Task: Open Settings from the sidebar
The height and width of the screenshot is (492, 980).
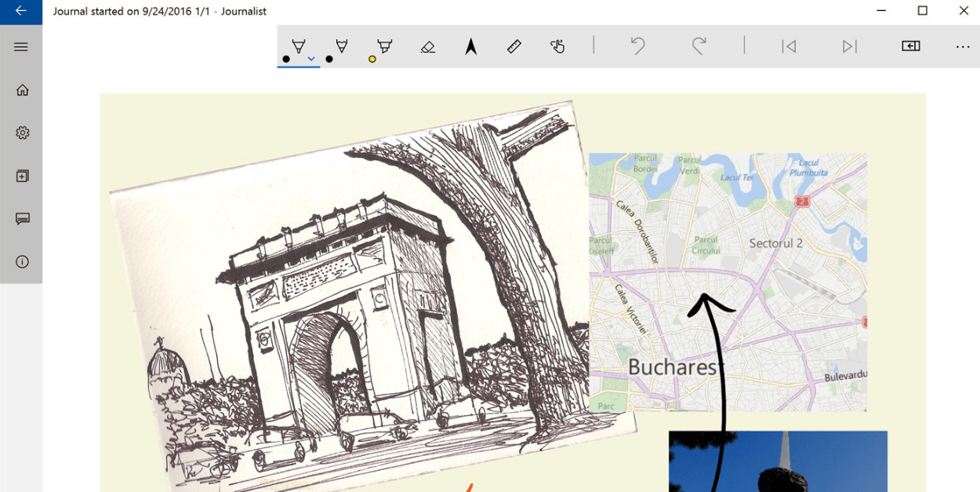Action: 22,133
